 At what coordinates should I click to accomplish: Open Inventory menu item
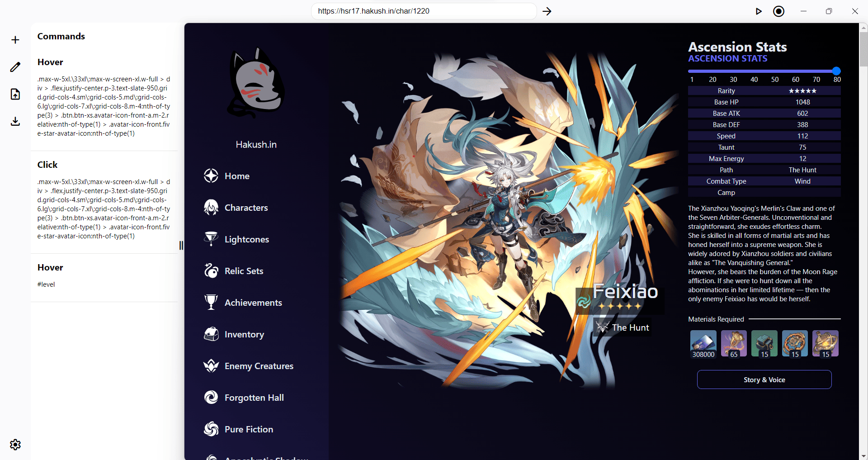(245, 334)
